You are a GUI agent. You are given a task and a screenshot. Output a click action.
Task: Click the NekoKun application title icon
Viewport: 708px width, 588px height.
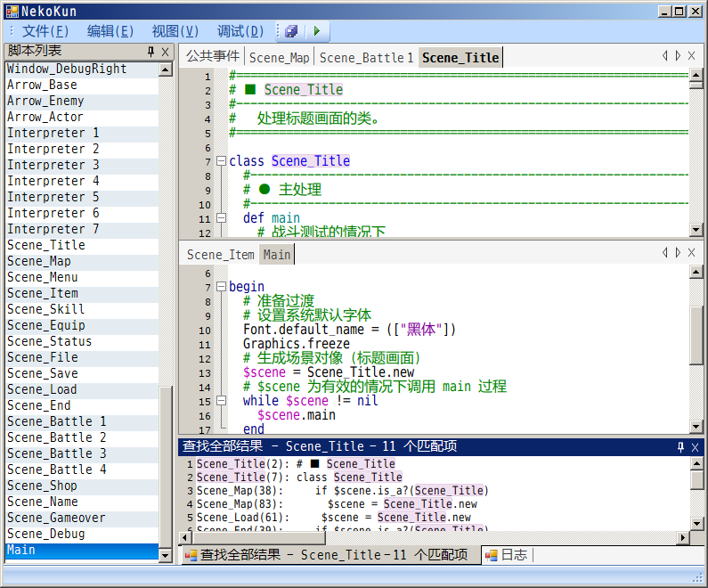tap(12, 12)
